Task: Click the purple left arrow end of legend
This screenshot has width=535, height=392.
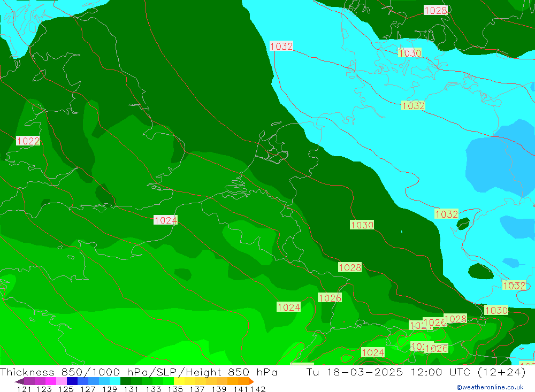Action: pos(19,381)
